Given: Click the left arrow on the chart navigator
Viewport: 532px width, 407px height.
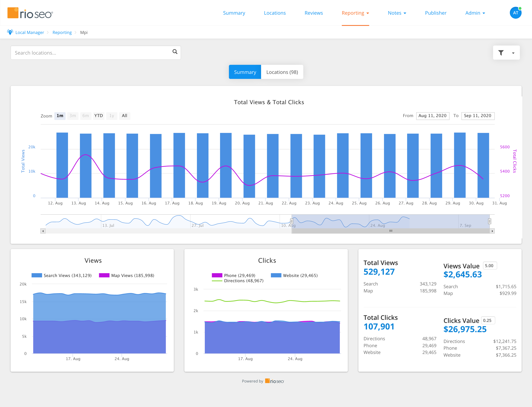Looking at the screenshot, I should pos(43,231).
